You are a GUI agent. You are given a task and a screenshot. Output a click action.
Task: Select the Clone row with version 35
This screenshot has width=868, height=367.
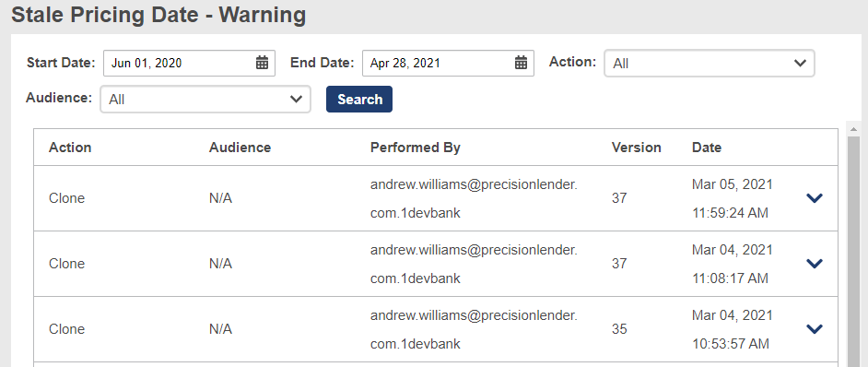pos(436,329)
